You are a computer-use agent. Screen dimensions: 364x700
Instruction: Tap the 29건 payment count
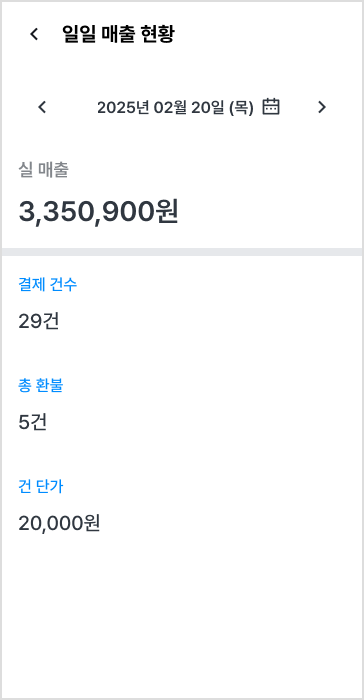pyautogui.click(x=38, y=321)
